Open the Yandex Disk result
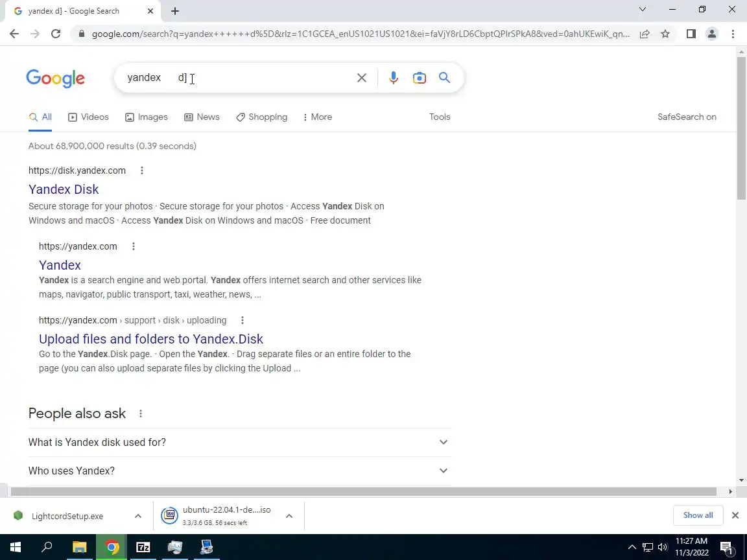The height and width of the screenshot is (560, 747). tap(64, 189)
